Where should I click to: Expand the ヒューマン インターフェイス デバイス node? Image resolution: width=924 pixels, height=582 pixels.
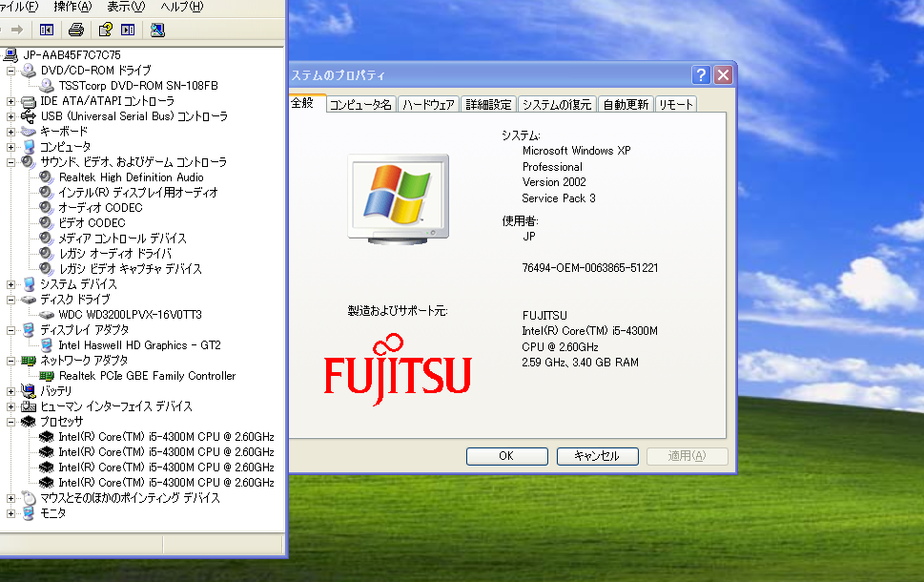10,406
